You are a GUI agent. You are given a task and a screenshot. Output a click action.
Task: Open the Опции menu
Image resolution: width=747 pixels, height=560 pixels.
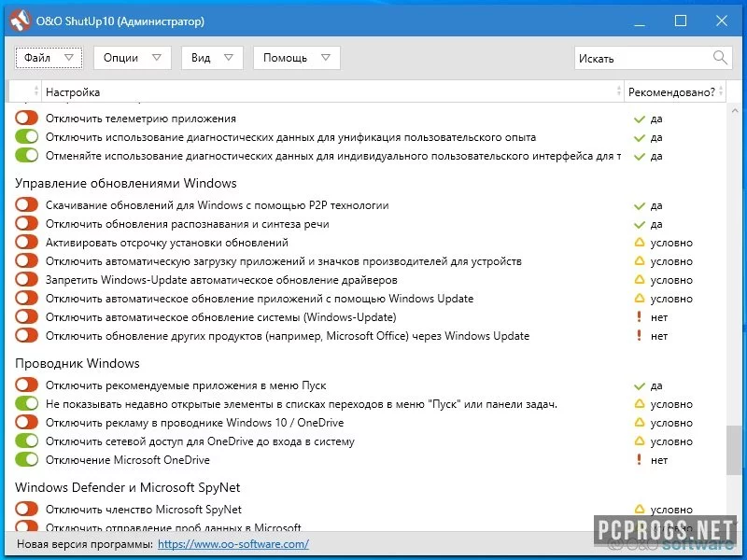(x=132, y=58)
